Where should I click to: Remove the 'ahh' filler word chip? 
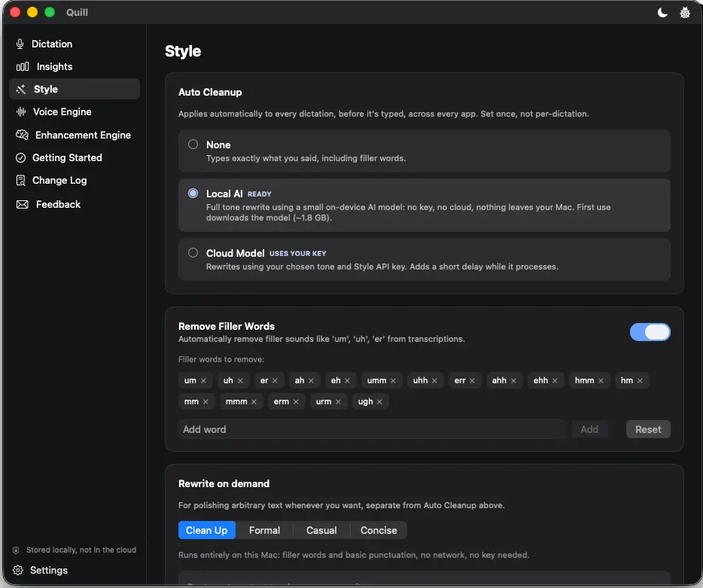513,381
